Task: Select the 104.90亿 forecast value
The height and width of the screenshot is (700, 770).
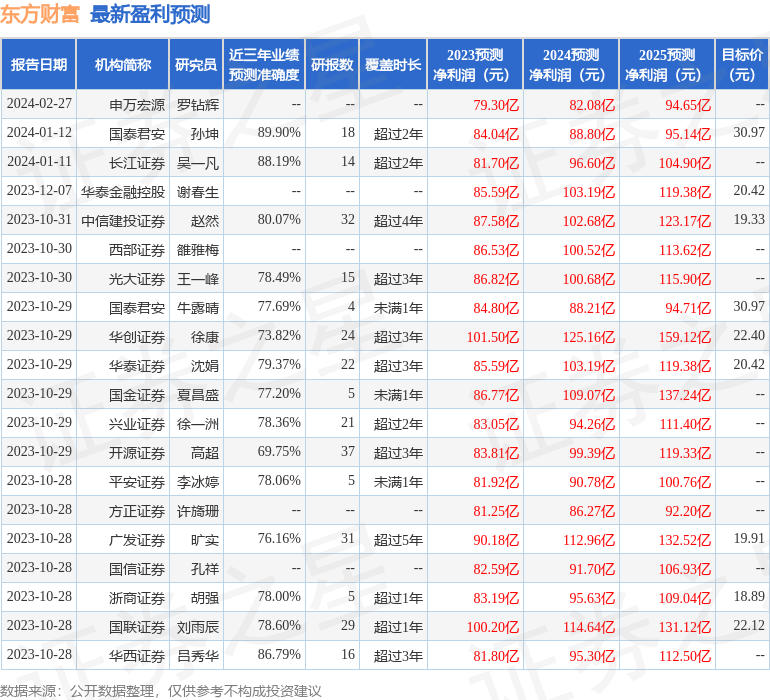Action: 685,163
